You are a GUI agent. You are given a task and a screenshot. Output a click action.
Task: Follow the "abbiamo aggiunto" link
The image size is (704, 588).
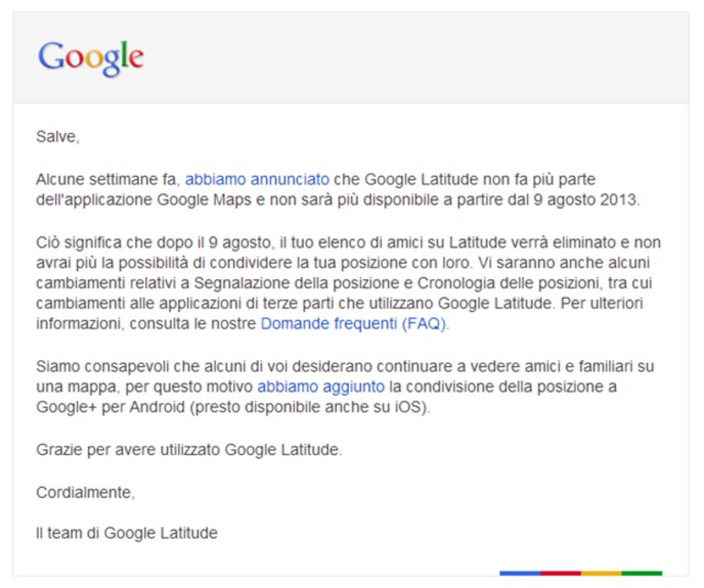[x=321, y=386]
